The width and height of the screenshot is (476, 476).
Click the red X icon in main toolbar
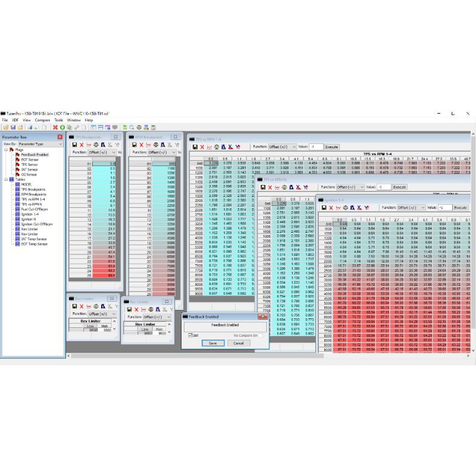55,127
